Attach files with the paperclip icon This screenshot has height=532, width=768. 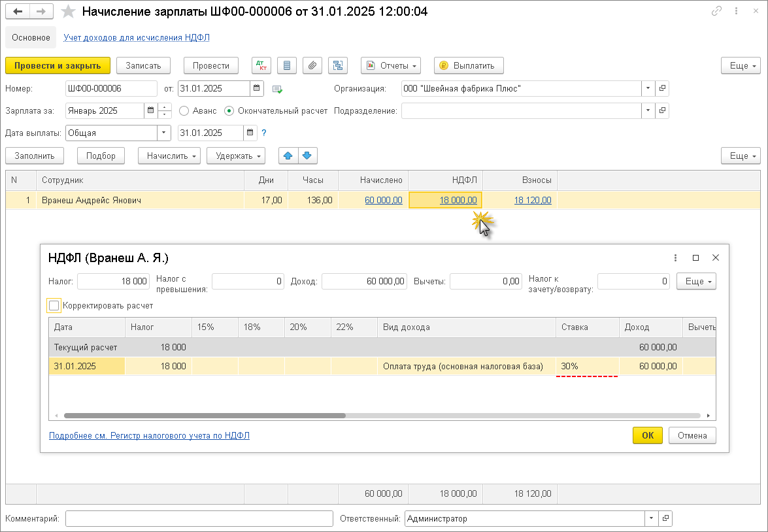click(312, 65)
